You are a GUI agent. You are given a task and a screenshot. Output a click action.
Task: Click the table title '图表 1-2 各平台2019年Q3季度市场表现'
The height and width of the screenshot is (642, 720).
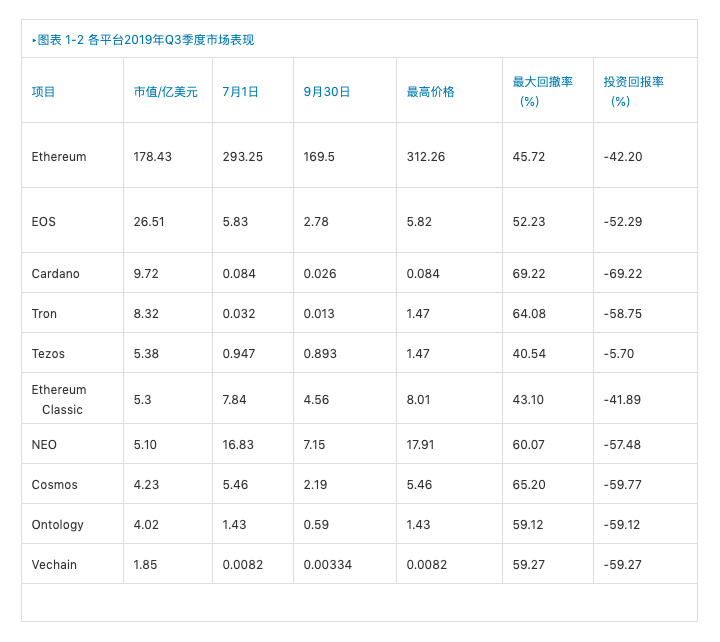tap(146, 40)
